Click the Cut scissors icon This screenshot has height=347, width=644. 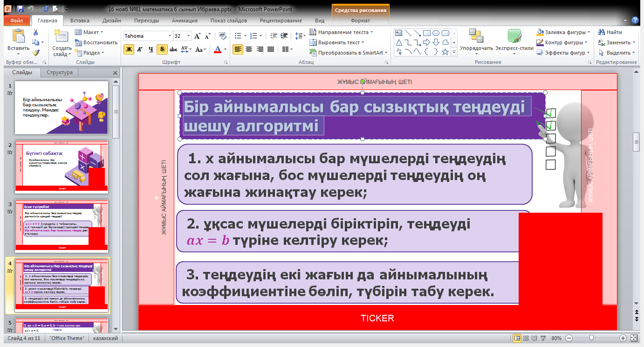36,33
